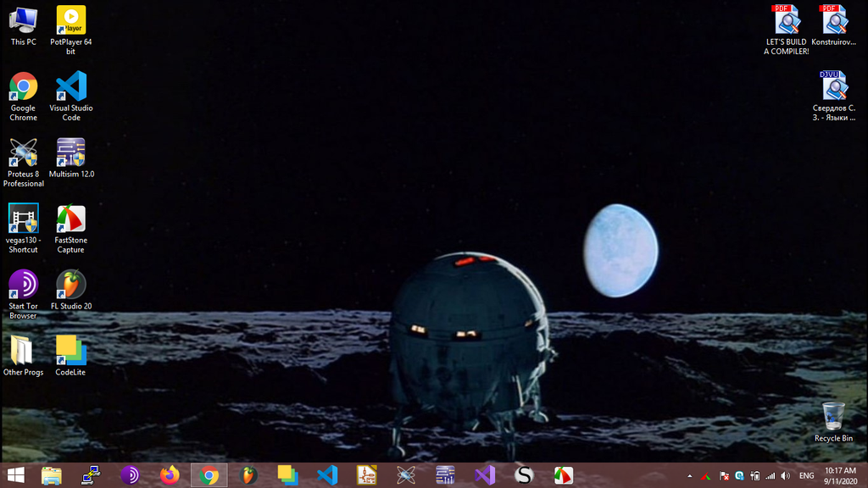Open Tor Browser from the taskbar
This screenshot has width=868, height=488.
coord(130,475)
